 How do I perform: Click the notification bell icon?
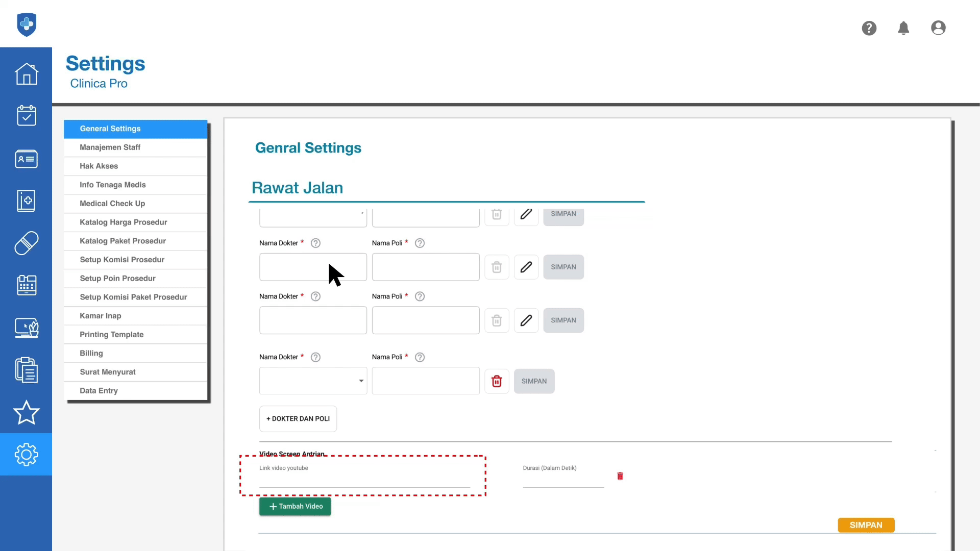[x=903, y=28]
